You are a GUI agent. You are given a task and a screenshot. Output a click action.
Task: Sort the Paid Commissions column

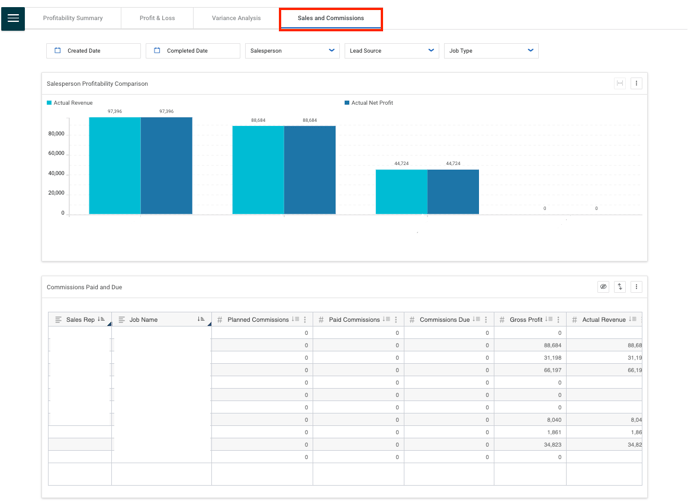386,319
